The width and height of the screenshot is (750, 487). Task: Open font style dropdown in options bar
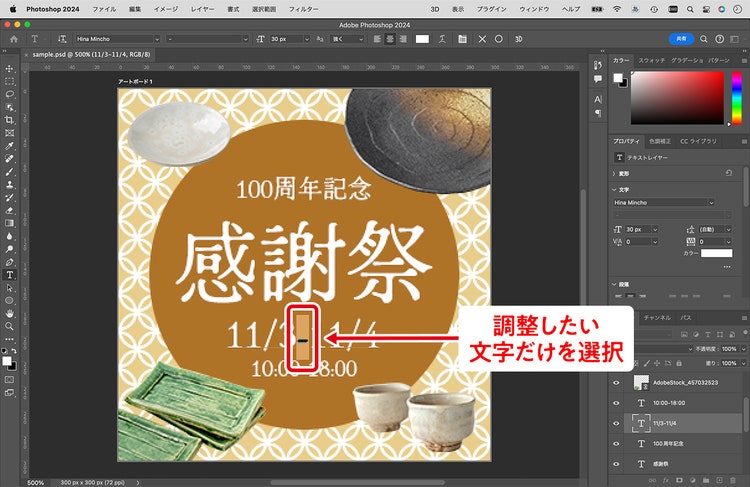[x=245, y=39]
